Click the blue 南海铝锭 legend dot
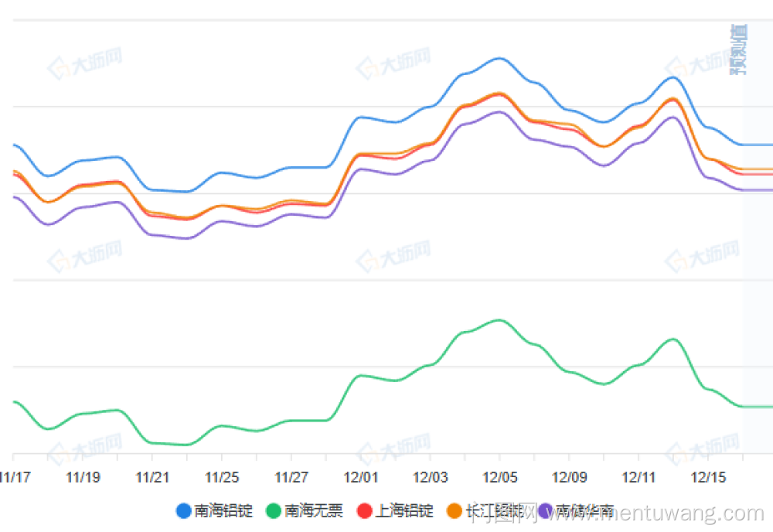 coord(183,510)
